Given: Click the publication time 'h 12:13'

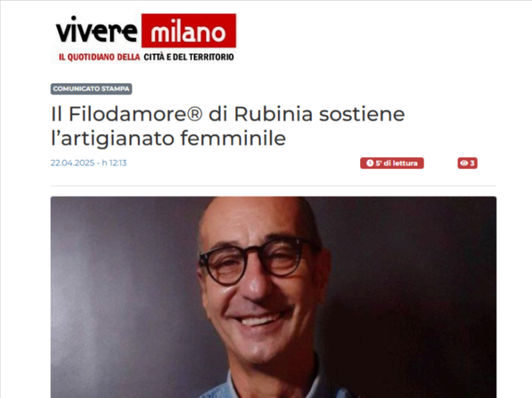Looking at the screenshot, I should pos(114,163).
